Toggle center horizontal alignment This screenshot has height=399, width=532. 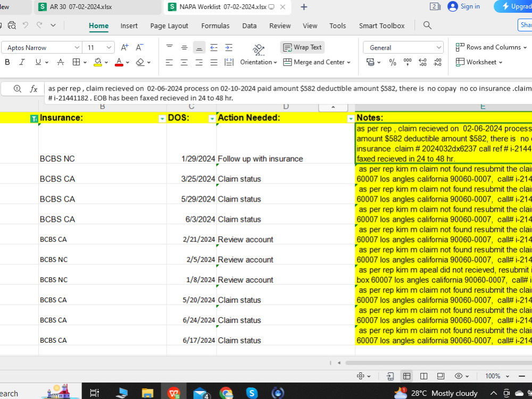[184, 62]
